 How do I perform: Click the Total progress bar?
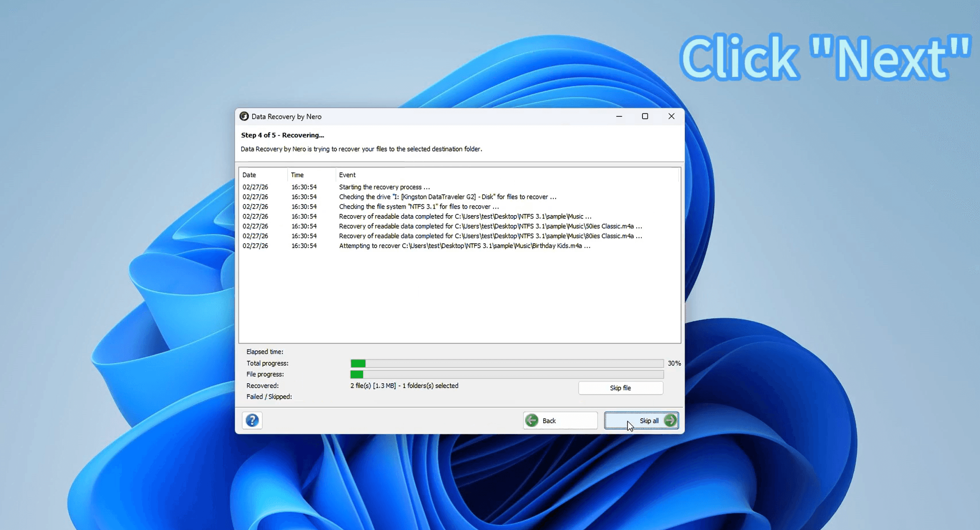[506, 363]
